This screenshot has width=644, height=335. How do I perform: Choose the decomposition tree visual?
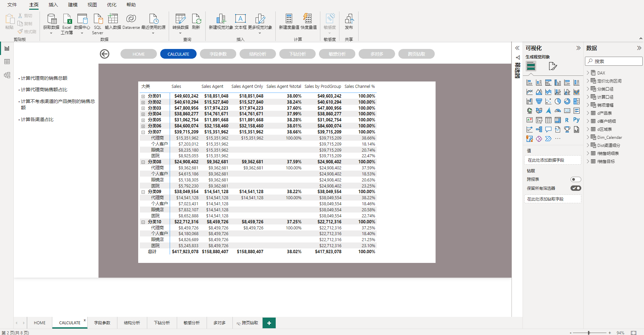539,129
